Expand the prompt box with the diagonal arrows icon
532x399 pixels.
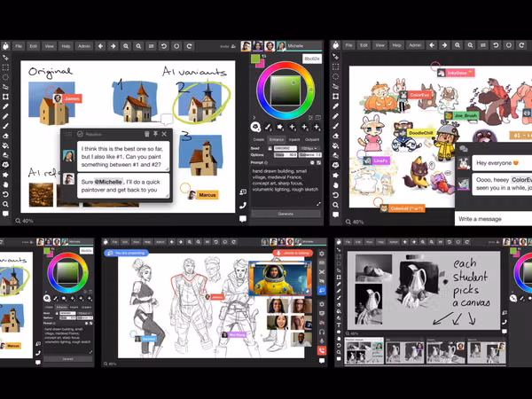[318, 204]
